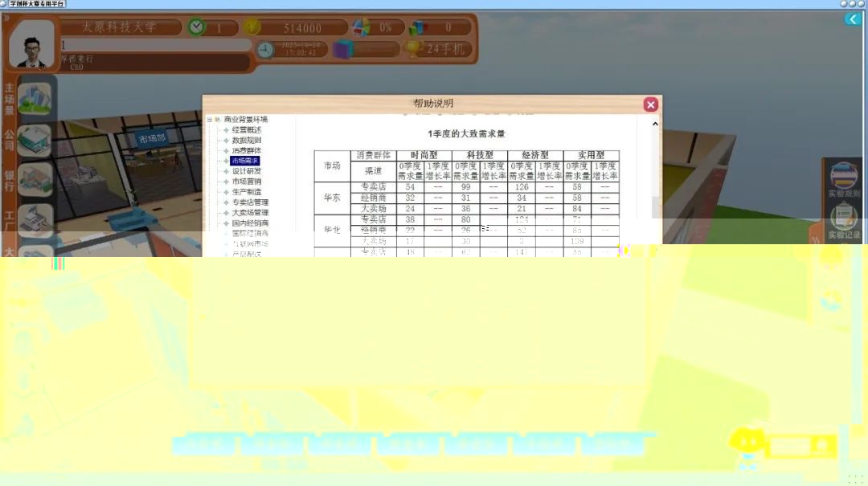Collapse the top-left double chevron
Screen dimensions: 868x486
(x=6, y=18)
